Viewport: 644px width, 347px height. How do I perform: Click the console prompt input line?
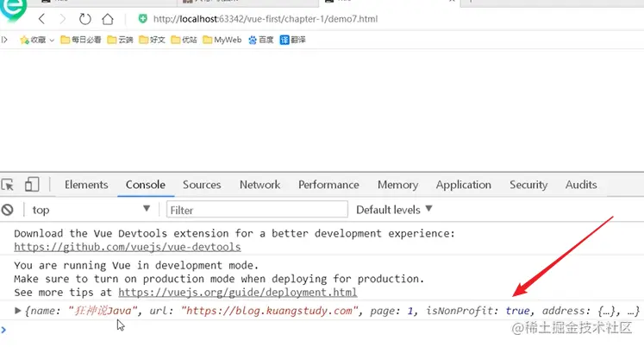(322, 330)
